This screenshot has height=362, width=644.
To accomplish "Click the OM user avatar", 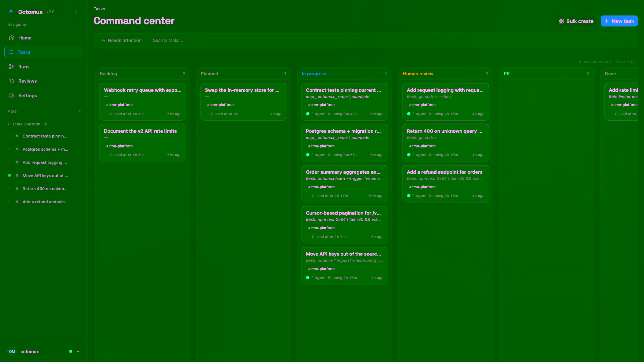I will pyautogui.click(x=12, y=352).
